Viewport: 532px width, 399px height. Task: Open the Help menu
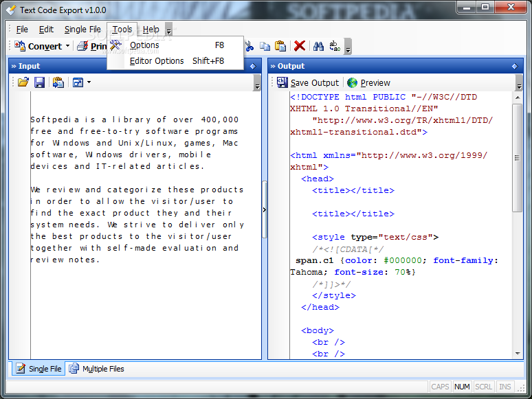pos(151,30)
